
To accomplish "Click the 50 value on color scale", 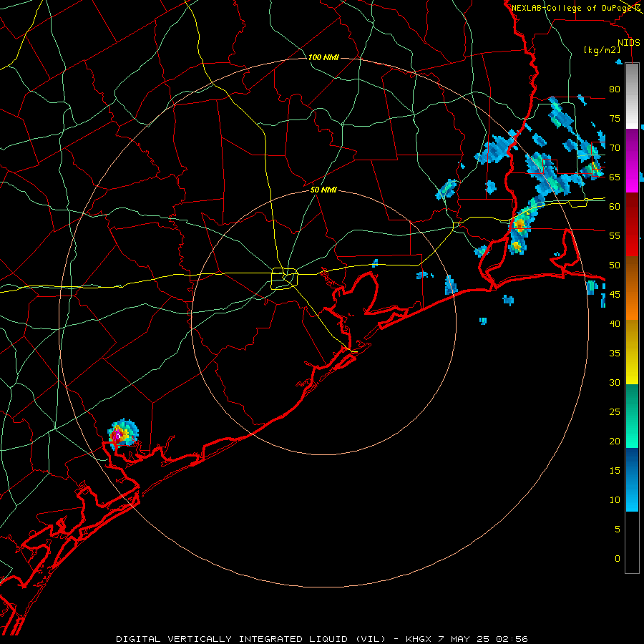I will (x=615, y=265).
